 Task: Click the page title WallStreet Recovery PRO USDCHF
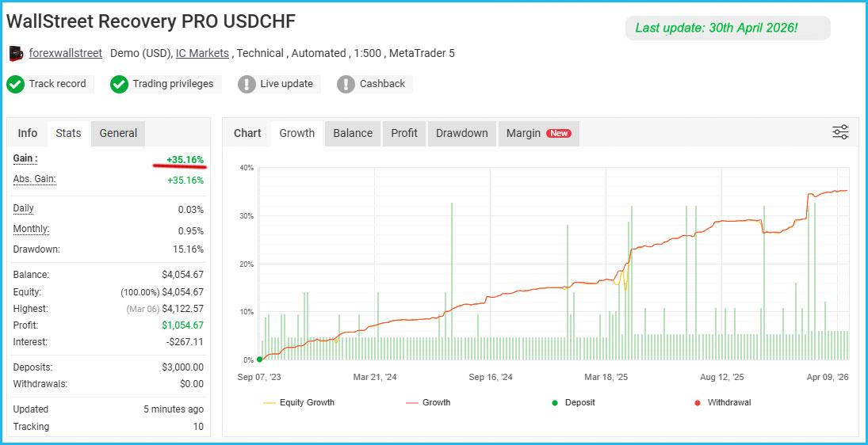tap(151, 21)
